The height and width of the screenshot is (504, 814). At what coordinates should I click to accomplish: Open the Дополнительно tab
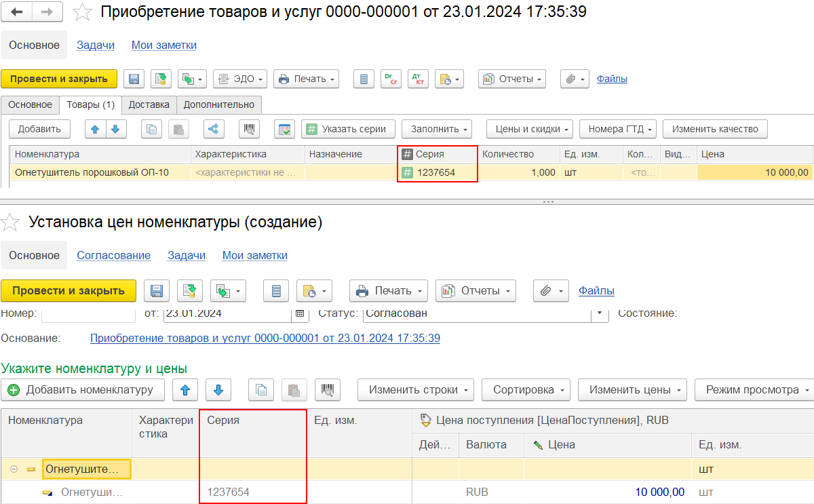tap(218, 104)
